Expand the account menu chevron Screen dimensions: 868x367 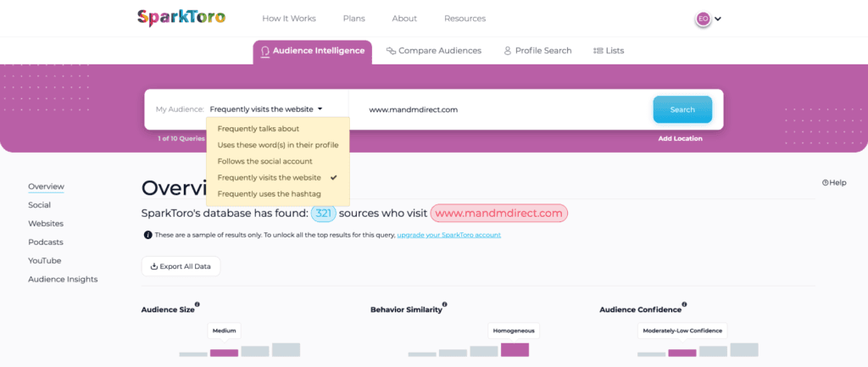[718, 19]
